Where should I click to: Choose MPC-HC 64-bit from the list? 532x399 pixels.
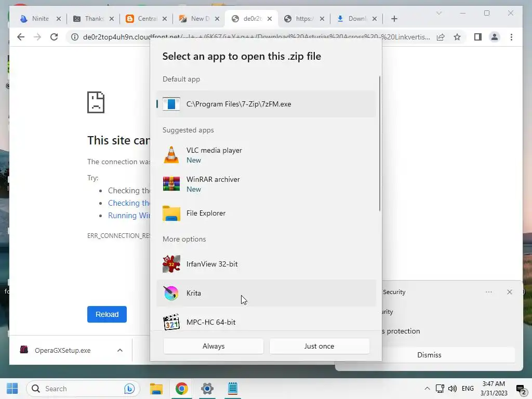point(266,322)
